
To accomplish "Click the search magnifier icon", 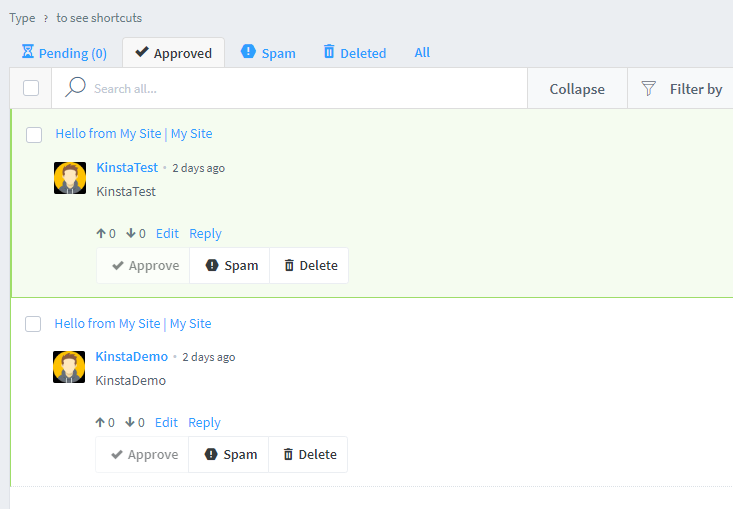I will pos(75,88).
